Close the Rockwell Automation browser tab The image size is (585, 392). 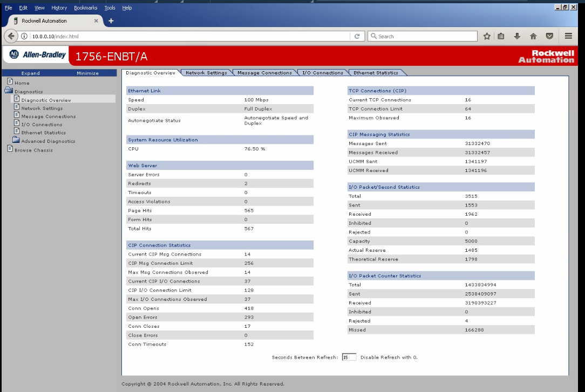(96, 21)
